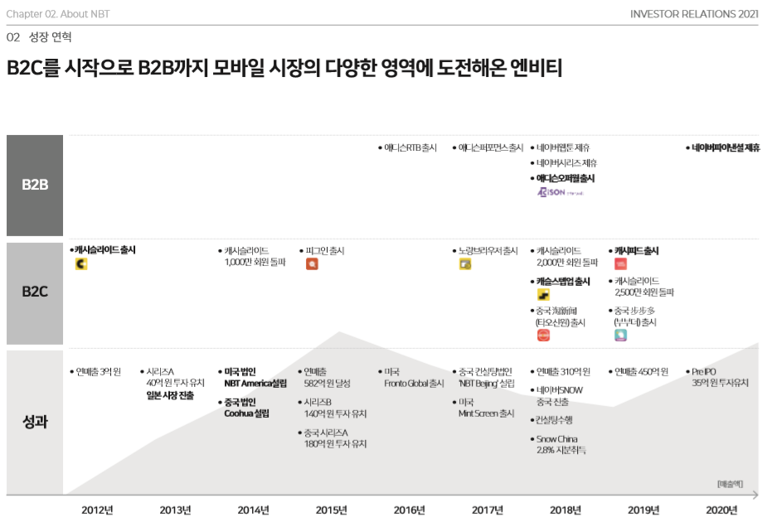
Task: Click the '연매출 450억 원' entry
Action: (641, 372)
